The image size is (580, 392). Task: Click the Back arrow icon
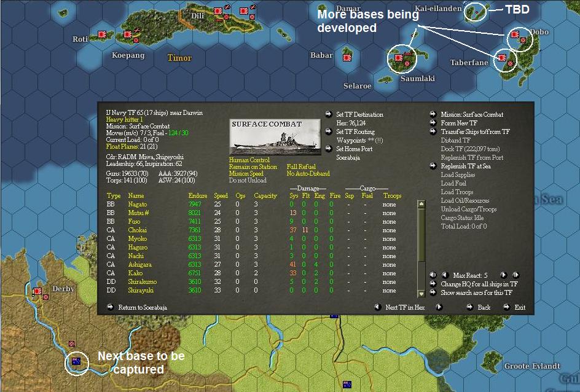tap(470, 307)
